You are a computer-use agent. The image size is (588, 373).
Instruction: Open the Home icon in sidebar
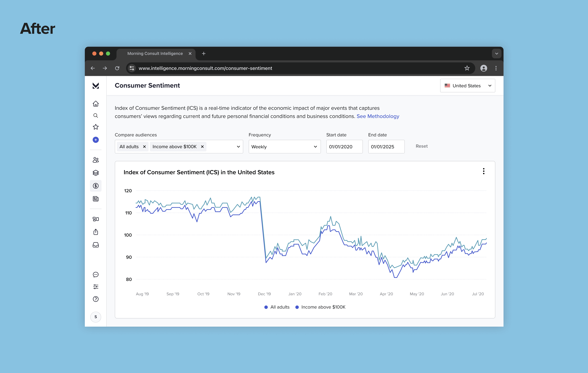point(96,104)
